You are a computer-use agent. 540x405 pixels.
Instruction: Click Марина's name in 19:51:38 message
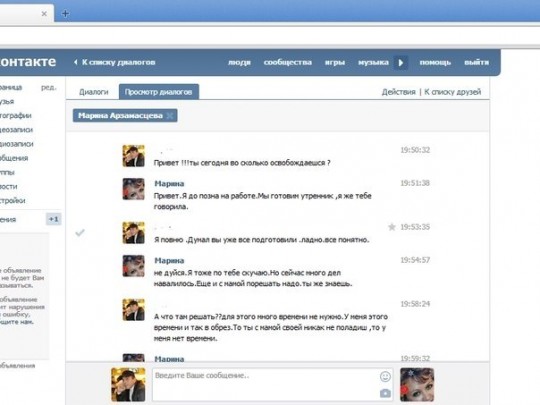click(169, 184)
